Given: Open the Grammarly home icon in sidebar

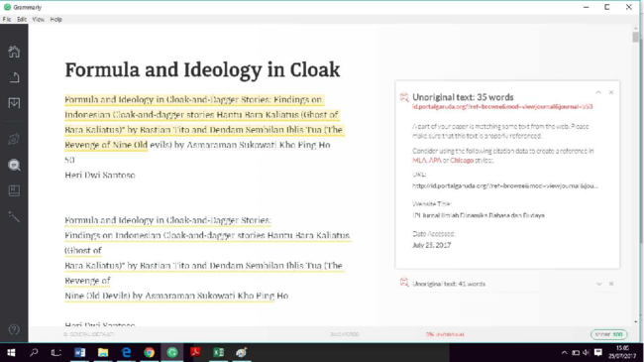Looking at the screenshot, I should pos(14,52).
